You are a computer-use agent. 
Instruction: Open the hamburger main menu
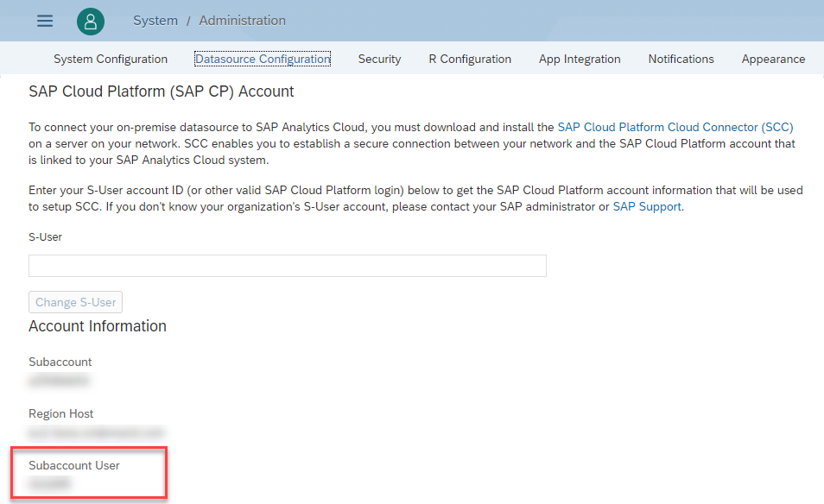tap(45, 21)
